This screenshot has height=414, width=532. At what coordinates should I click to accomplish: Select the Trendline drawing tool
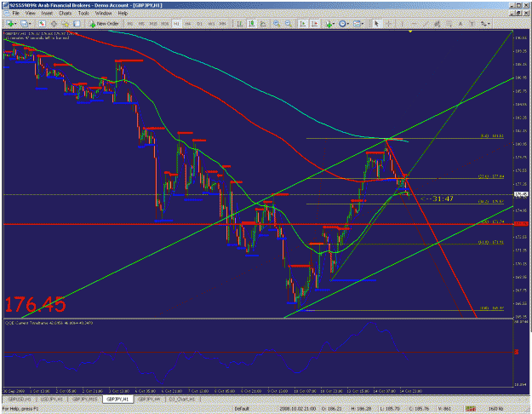click(x=426, y=24)
